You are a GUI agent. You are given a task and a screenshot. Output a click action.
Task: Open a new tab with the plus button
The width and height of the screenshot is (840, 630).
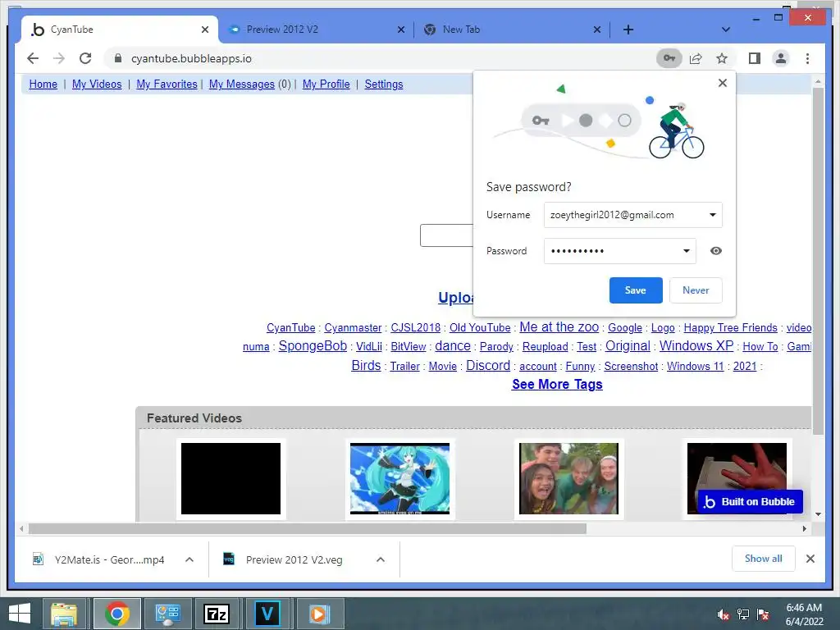tap(628, 30)
